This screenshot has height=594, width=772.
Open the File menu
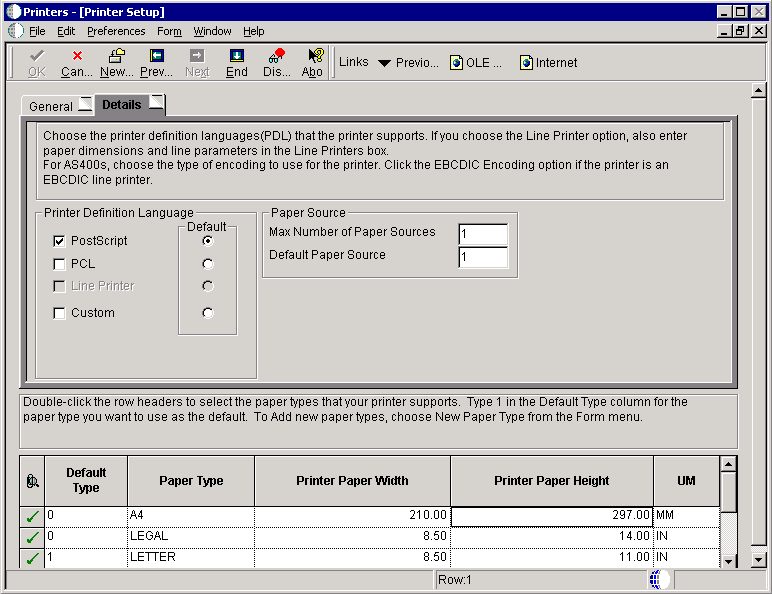click(x=37, y=31)
